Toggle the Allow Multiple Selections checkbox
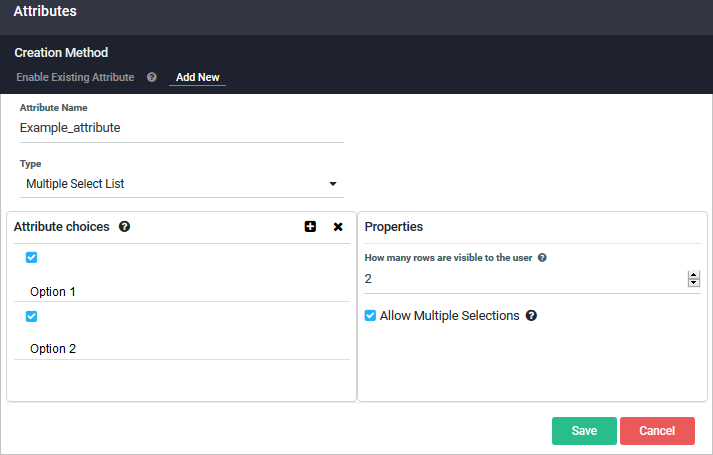713x455 pixels. click(x=370, y=315)
